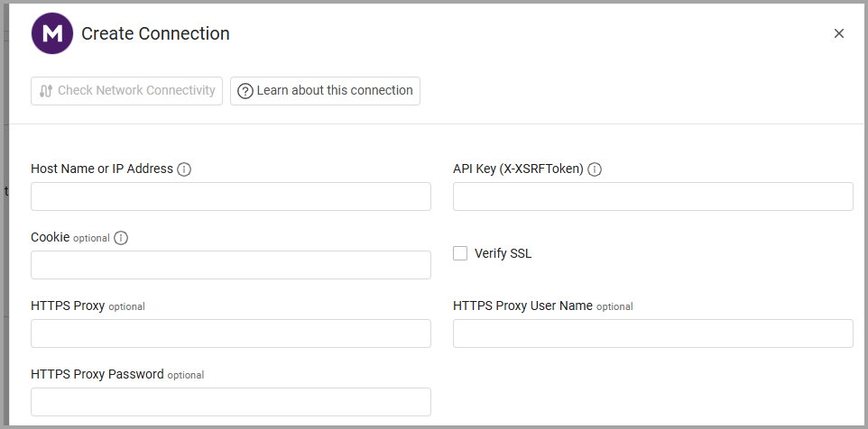Click the Verify SSL label text

coord(503,254)
